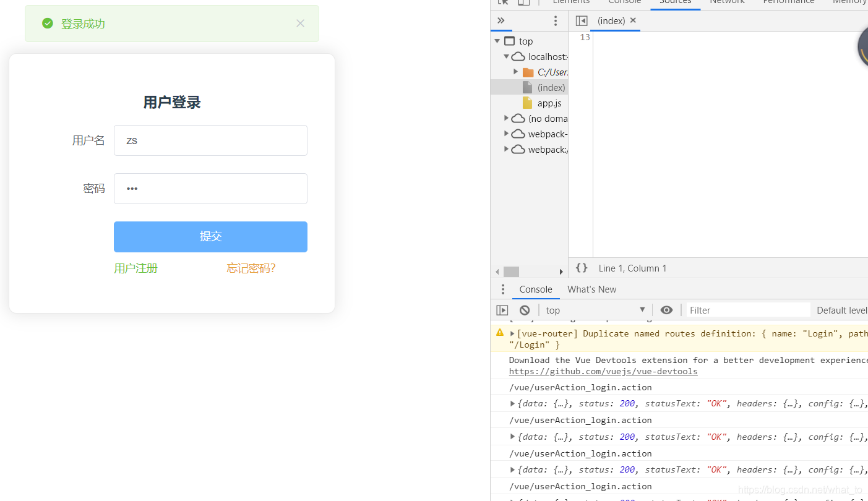868x501 pixels.
Task: Click into the console Filter field
Action: tap(749, 310)
